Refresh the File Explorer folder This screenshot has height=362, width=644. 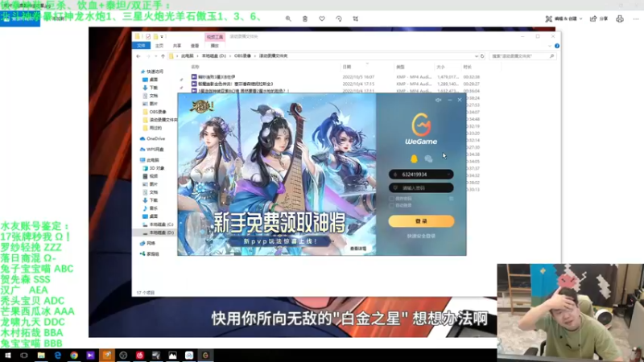(x=482, y=56)
